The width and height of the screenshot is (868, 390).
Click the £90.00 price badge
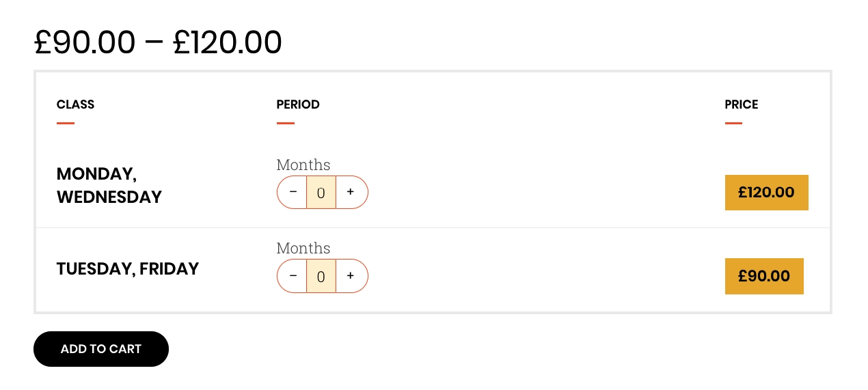click(763, 276)
